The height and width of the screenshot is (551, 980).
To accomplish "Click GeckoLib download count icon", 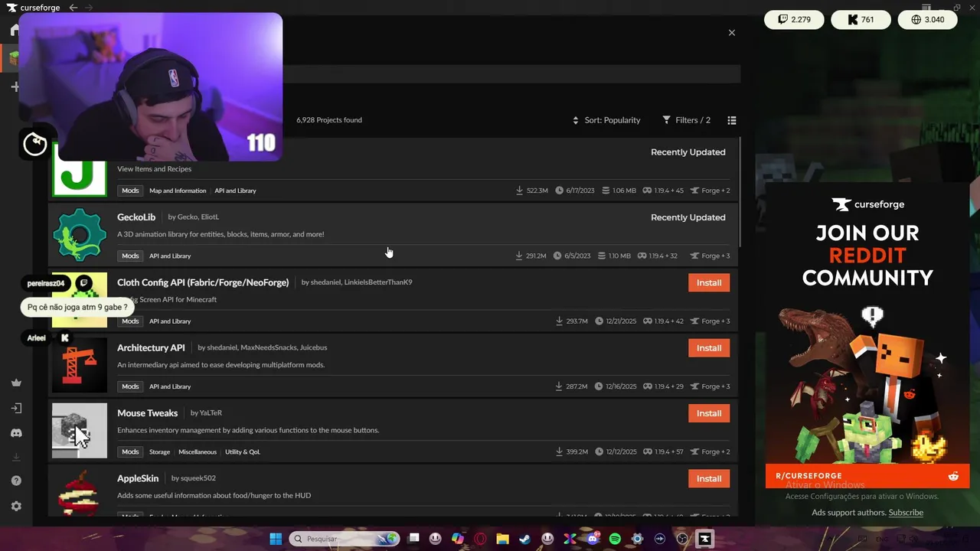I will point(519,256).
